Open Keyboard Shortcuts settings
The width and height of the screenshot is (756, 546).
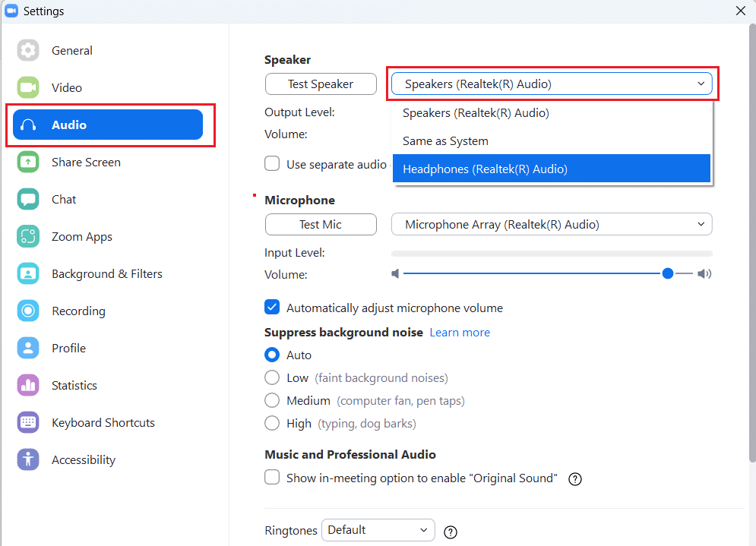pos(103,423)
